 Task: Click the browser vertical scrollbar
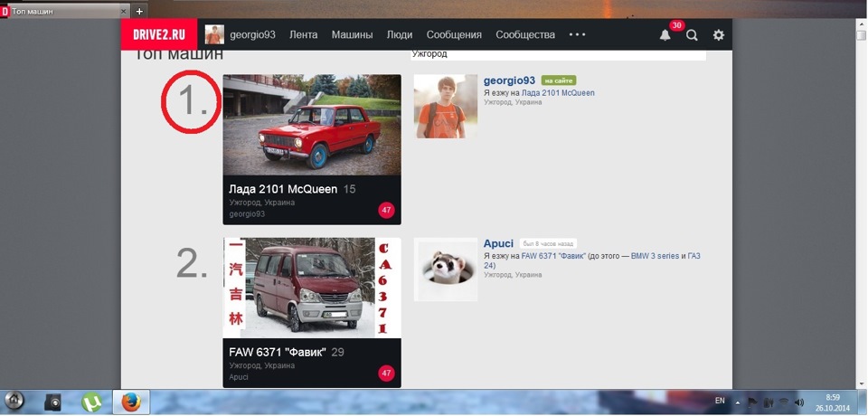click(861, 204)
